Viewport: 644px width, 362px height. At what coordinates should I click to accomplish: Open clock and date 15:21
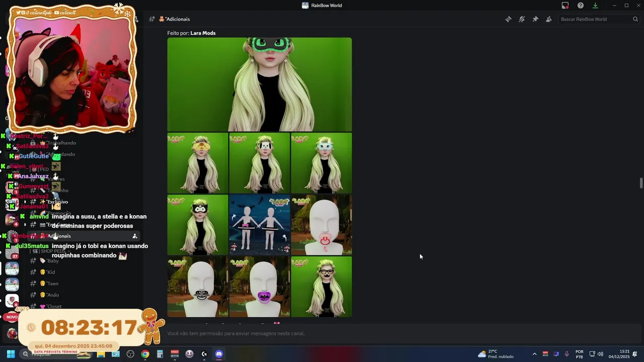coord(619,354)
